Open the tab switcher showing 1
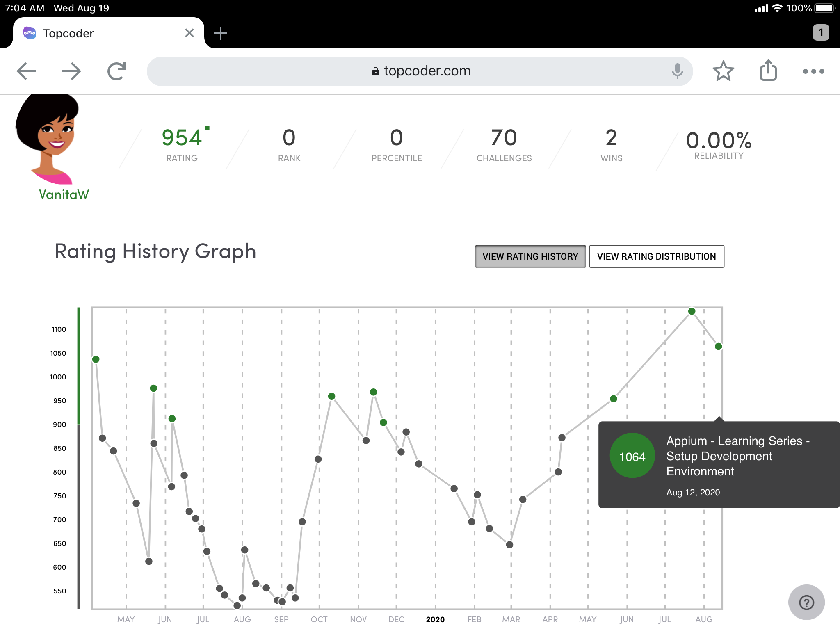This screenshot has width=840, height=630. pyautogui.click(x=821, y=32)
